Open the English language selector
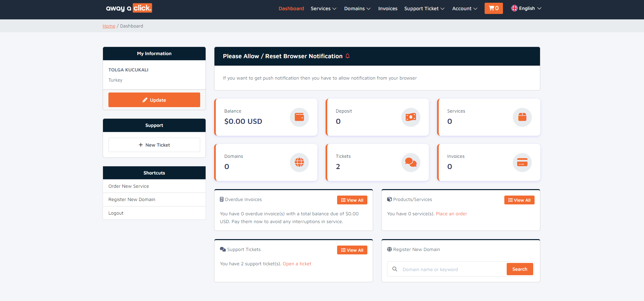 pyautogui.click(x=526, y=9)
